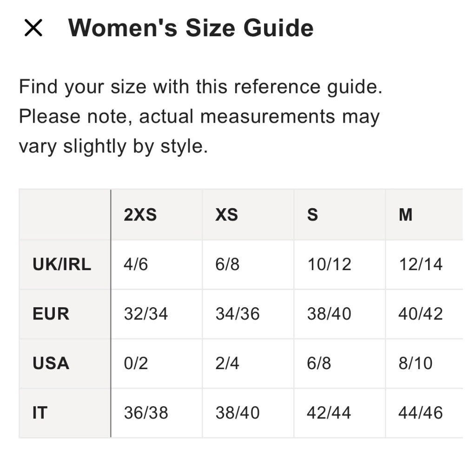
Task: Click the UK/IRL row label
Action: pos(62,265)
